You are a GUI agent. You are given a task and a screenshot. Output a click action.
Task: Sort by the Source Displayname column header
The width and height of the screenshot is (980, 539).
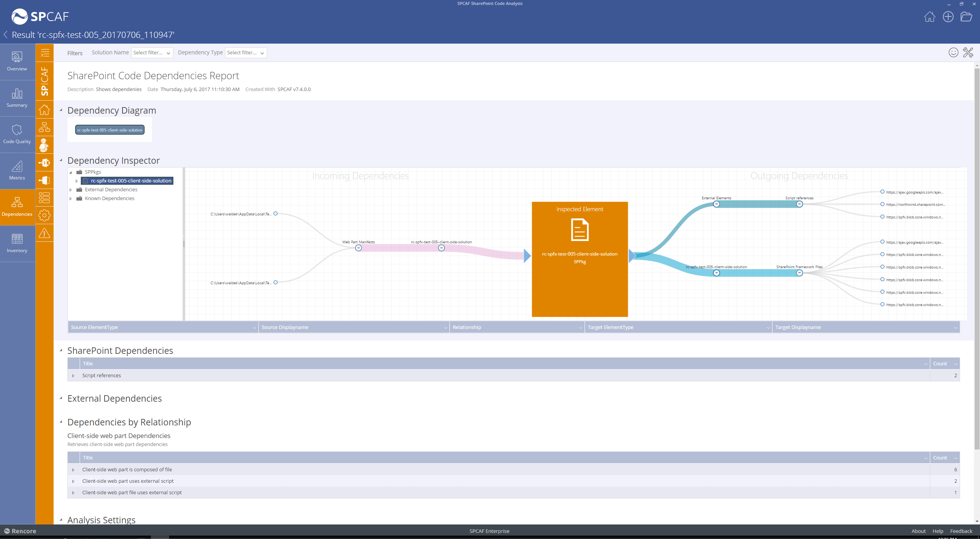pyautogui.click(x=354, y=327)
